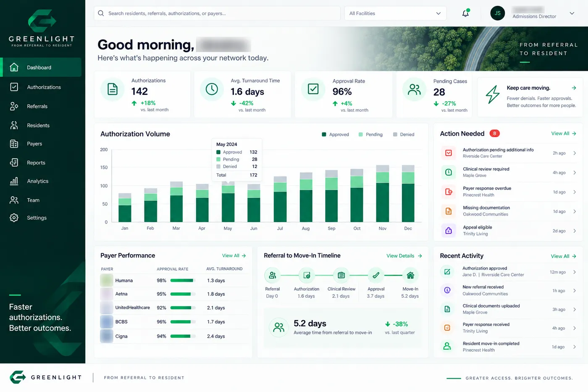Open Dashboard in the sidebar
The width and height of the screenshot is (588, 392).
42,67
